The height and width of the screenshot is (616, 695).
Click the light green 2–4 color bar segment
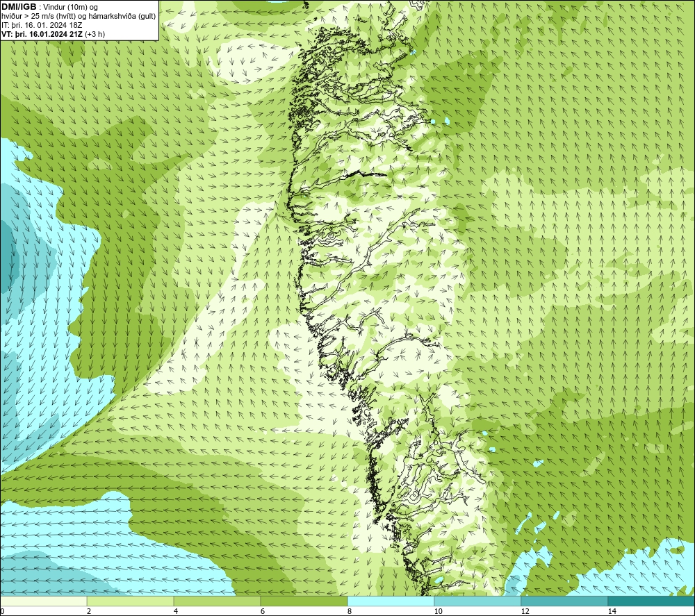(x=131, y=601)
